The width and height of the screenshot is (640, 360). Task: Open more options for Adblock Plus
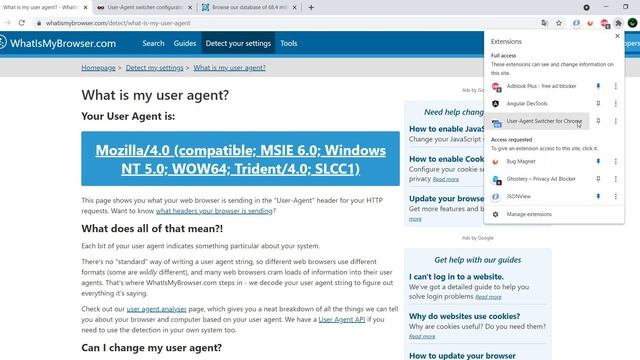616,86
